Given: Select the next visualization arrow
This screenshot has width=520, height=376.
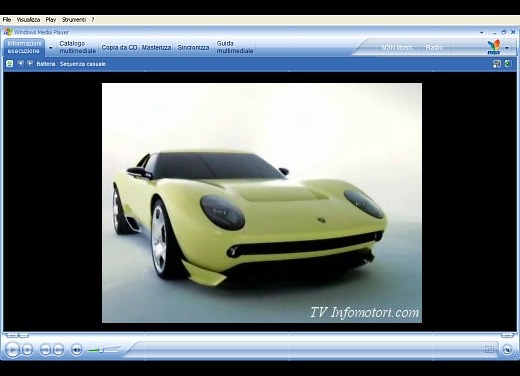Looking at the screenshot, I should click(30, 63).
